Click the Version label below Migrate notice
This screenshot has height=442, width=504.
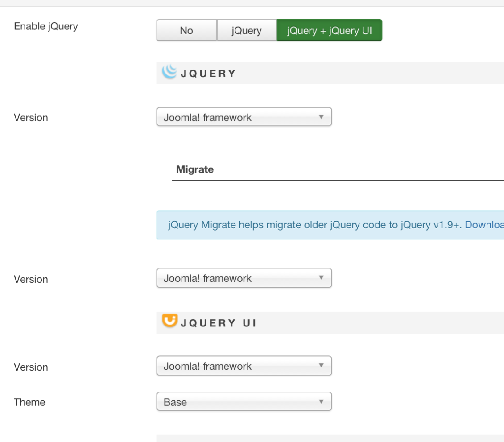pos(31,279)
